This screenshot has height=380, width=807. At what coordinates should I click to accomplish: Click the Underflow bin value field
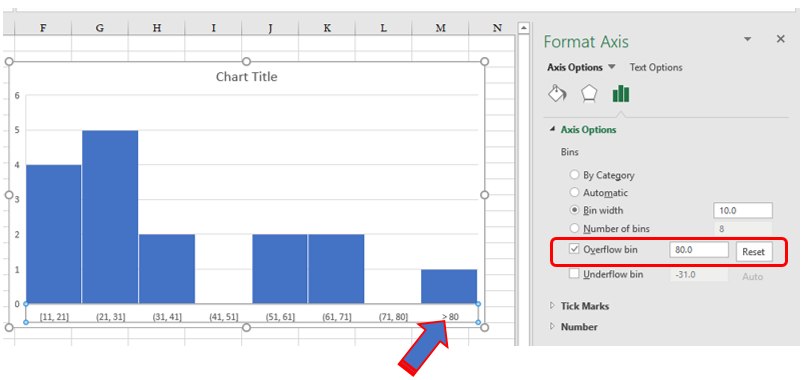coord(699,274)
